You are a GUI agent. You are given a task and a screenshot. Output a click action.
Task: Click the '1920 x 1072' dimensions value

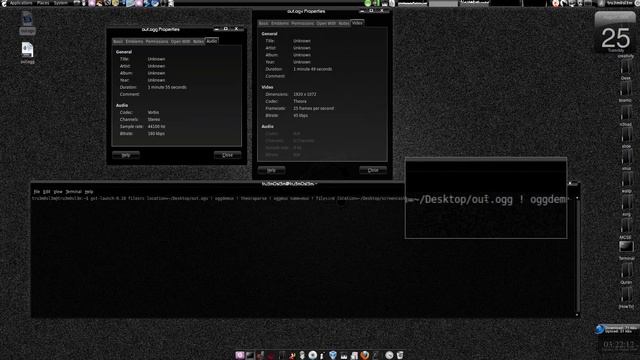(304, 94)
